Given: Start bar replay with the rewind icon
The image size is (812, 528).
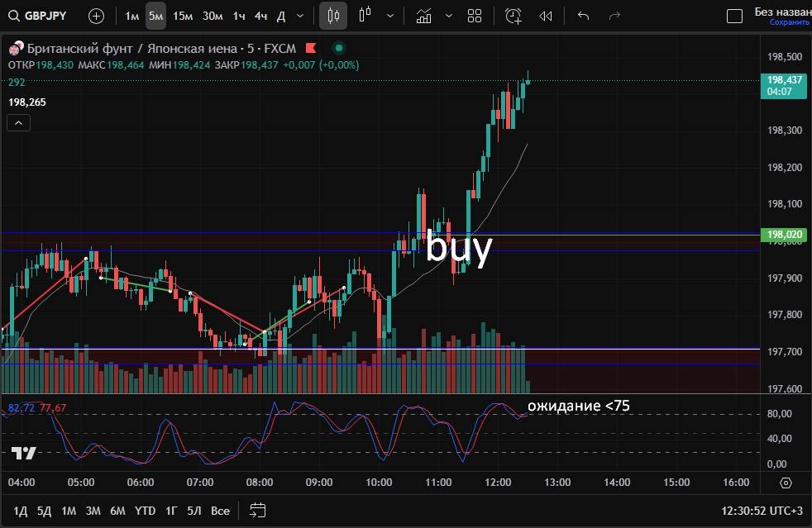Looking at the screenshot, I should tap(546, 16).
